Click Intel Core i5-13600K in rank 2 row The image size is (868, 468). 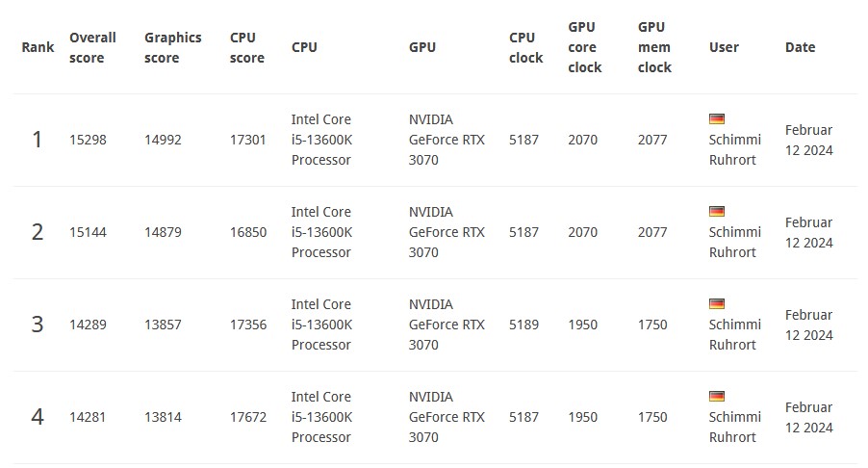[321, 232]
